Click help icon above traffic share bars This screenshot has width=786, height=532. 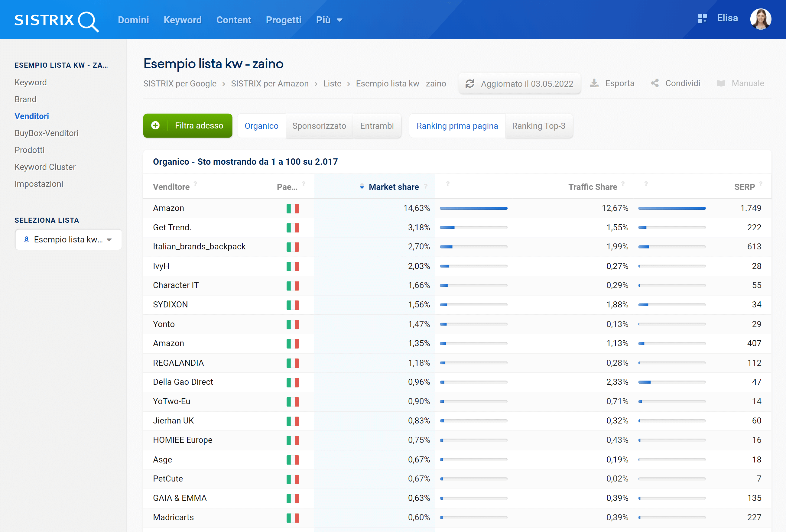point(646,184)
